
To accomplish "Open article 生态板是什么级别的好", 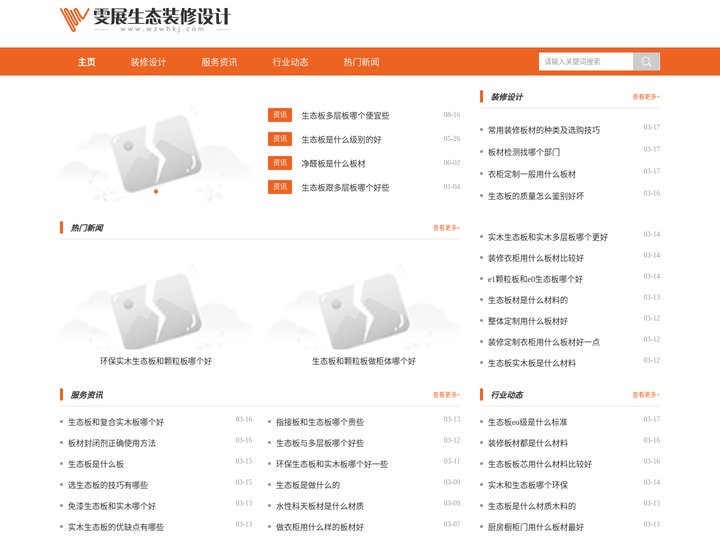I will coord(341,140).
